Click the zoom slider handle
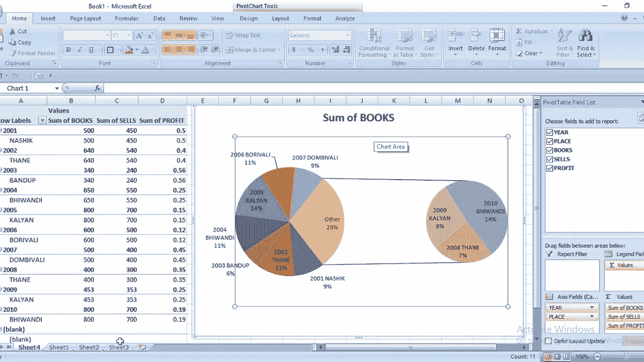Image resolution: width=644 pixels, height=362 pixels. coord(626,356)
